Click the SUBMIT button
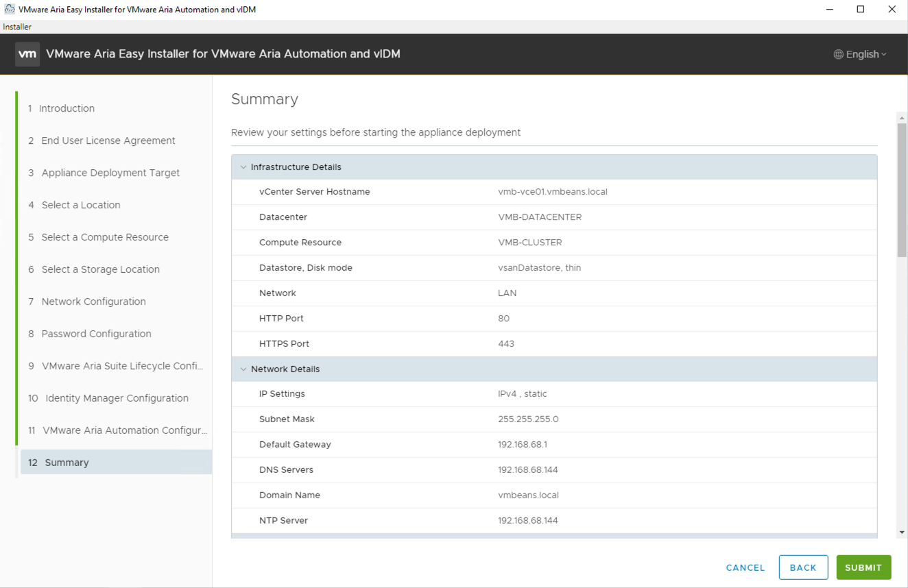The image size is (908, 588). pyautogui.click(x=863, y=567)
